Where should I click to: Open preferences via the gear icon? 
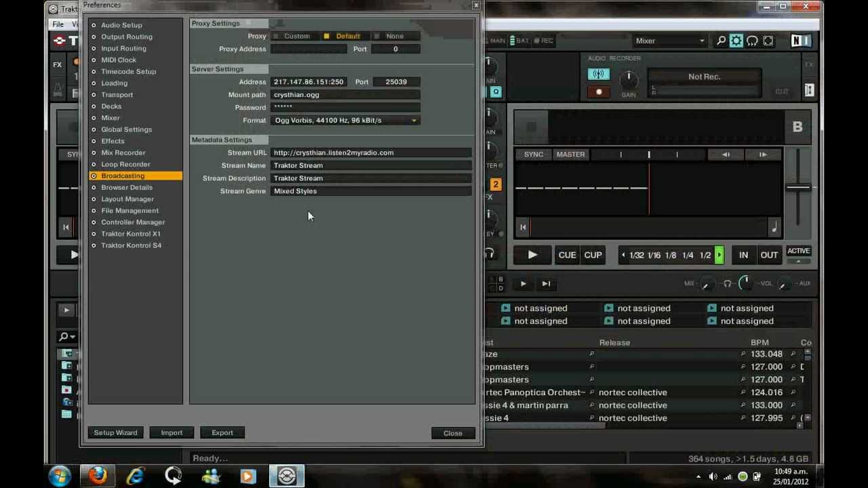pos(736,41)
